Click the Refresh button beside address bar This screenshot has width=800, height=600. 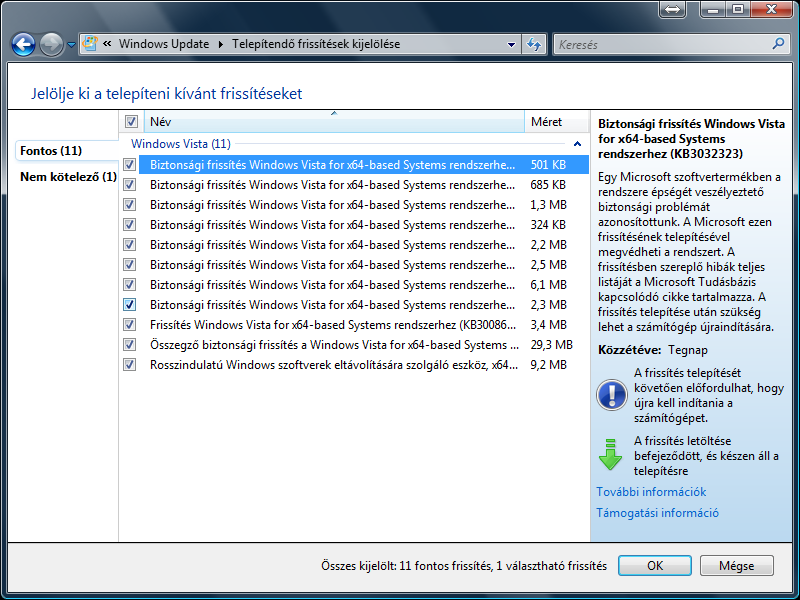pos(534,44)
